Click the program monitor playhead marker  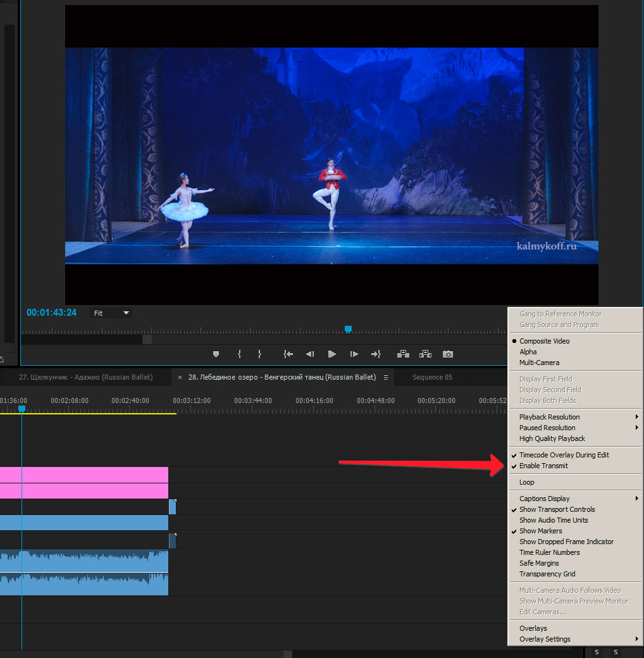point(348,330)
